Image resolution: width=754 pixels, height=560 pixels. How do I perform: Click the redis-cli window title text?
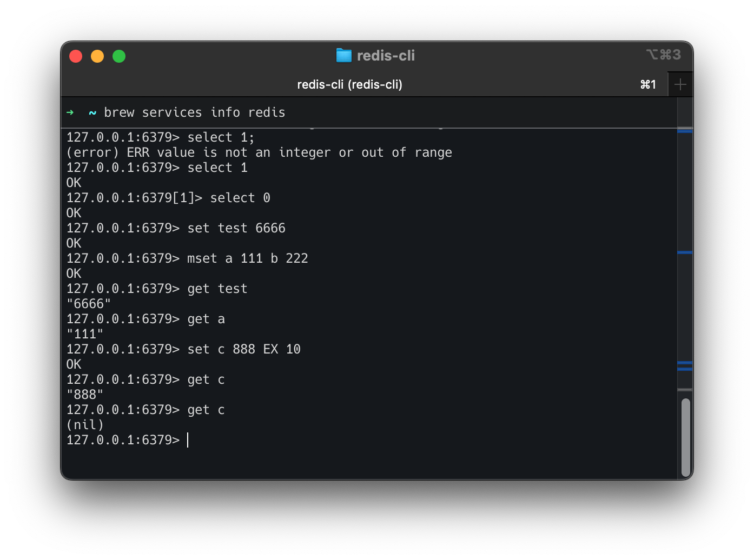click(386, 55)
